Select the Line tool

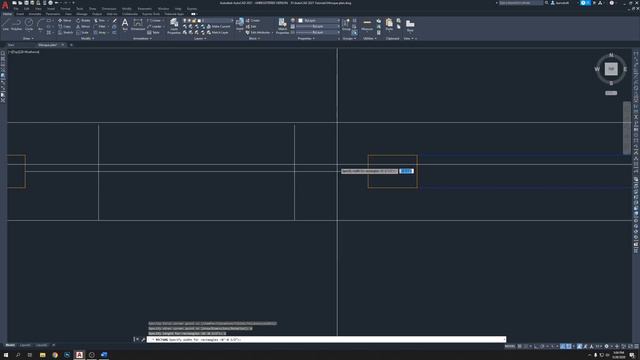pyautogui.click(x=5, y=24)
